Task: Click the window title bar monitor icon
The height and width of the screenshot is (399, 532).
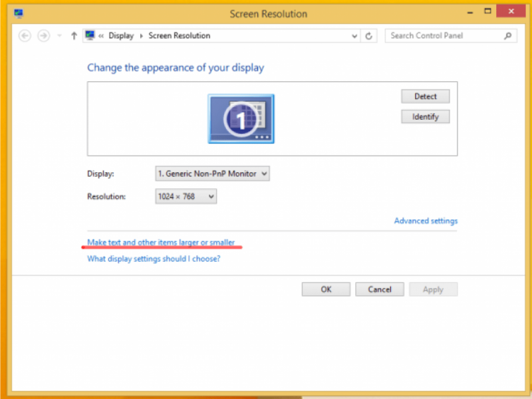Action: [x=19, y=13]
